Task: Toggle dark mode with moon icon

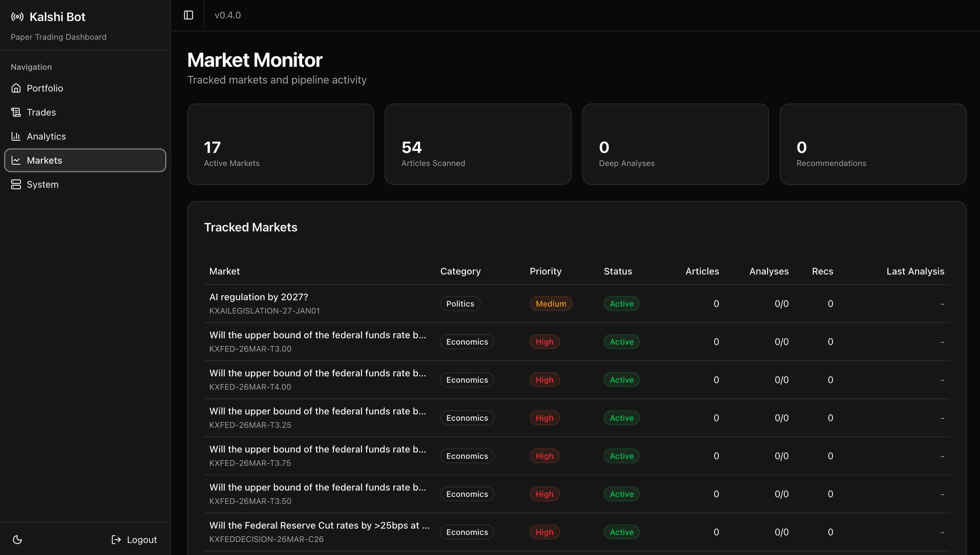Action: pyautogui.click(x=17, y=539)
